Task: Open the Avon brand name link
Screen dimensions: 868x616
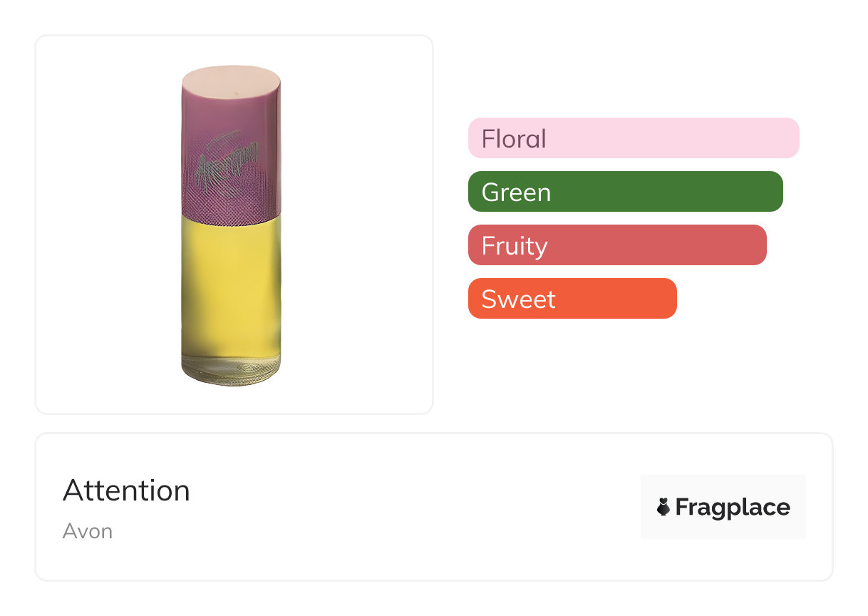Action: tap(88, 531)
